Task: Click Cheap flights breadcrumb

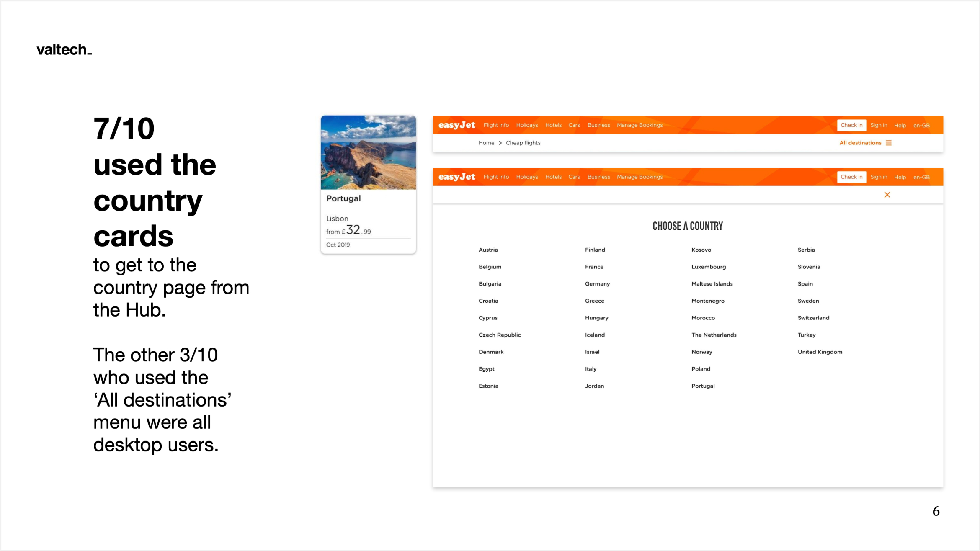Action: point(523,143)
